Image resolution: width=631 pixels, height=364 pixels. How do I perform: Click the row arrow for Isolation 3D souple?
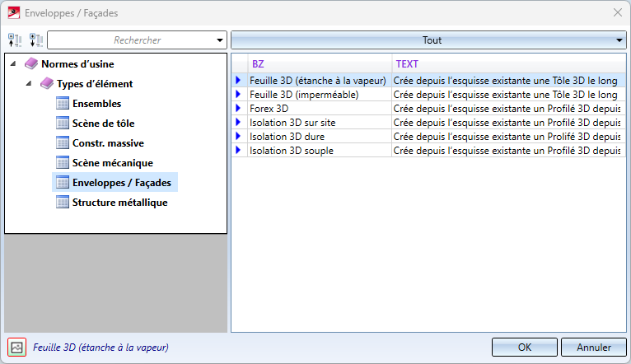(x=239, y=151)
